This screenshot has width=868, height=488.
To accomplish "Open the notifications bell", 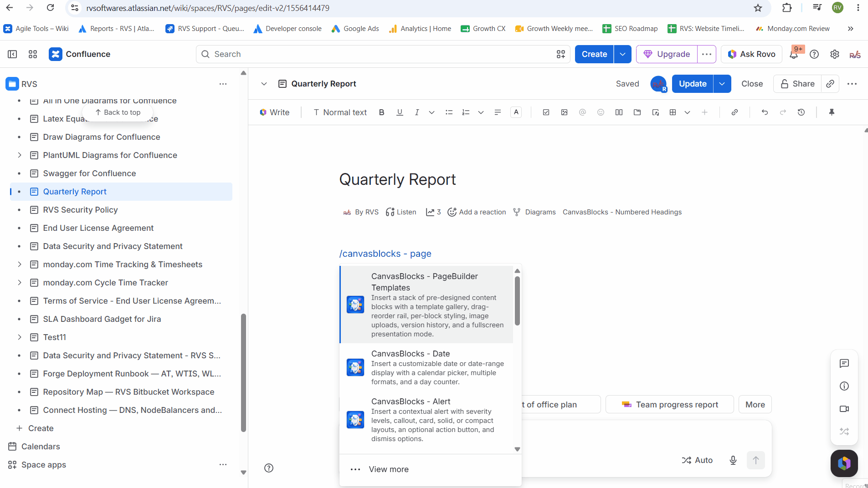I will pyautogui.click(x=794, y=54).
